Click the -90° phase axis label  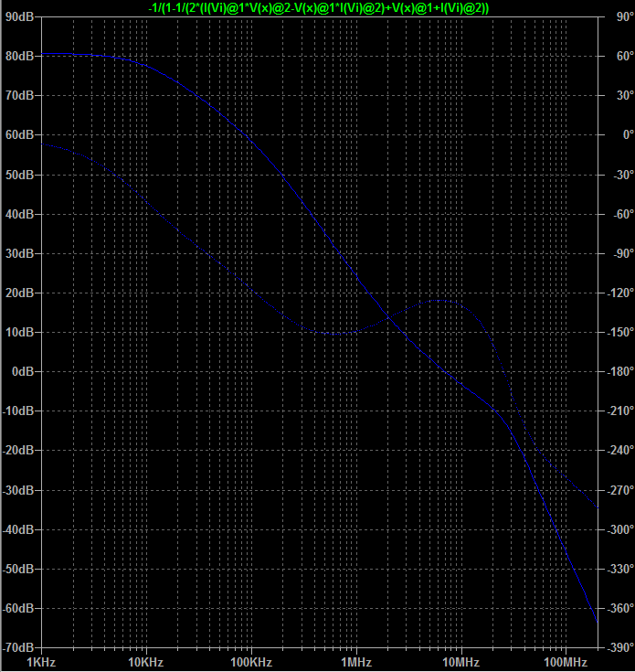(623, 254)
